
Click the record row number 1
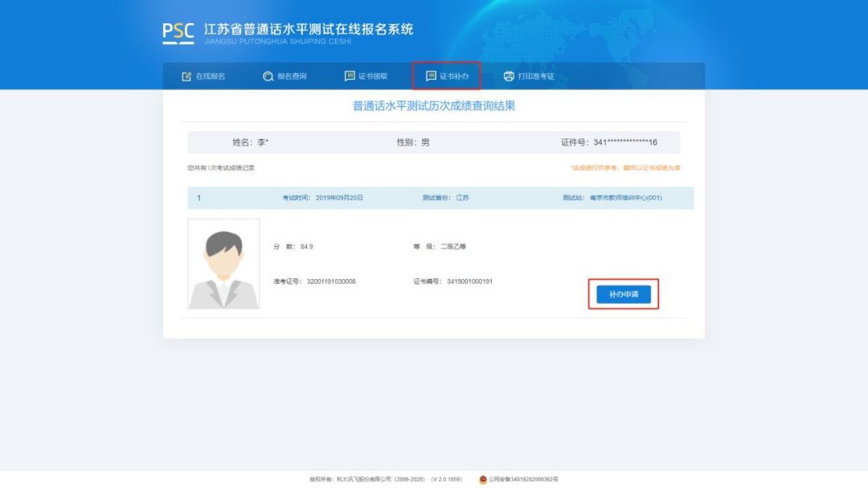click(199, 198)
